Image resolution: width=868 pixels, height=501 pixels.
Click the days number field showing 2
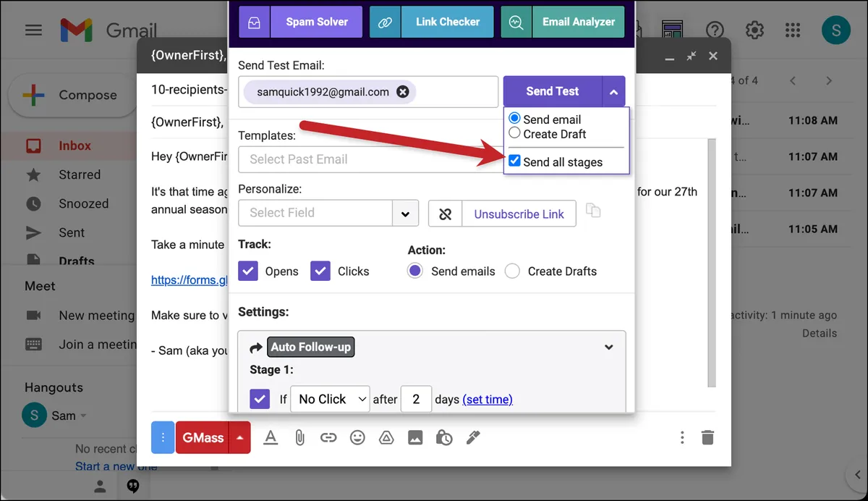coord(416,399)
